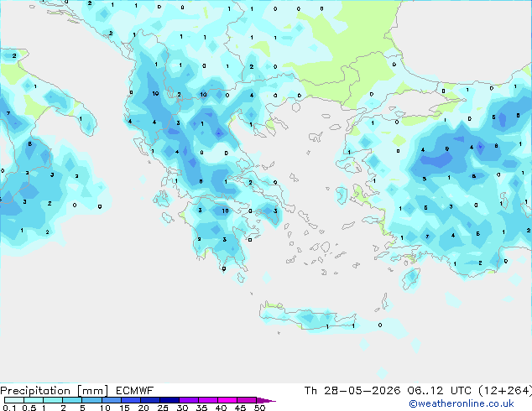Click the '0.5' legend scale label
Screen dimensions: 532x411
(x=29, y=408)
